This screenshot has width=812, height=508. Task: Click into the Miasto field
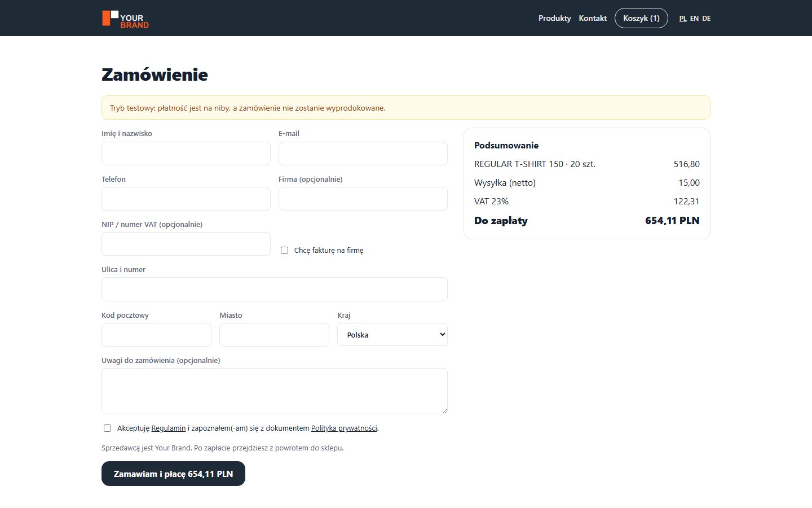click(x=274, y=335)
